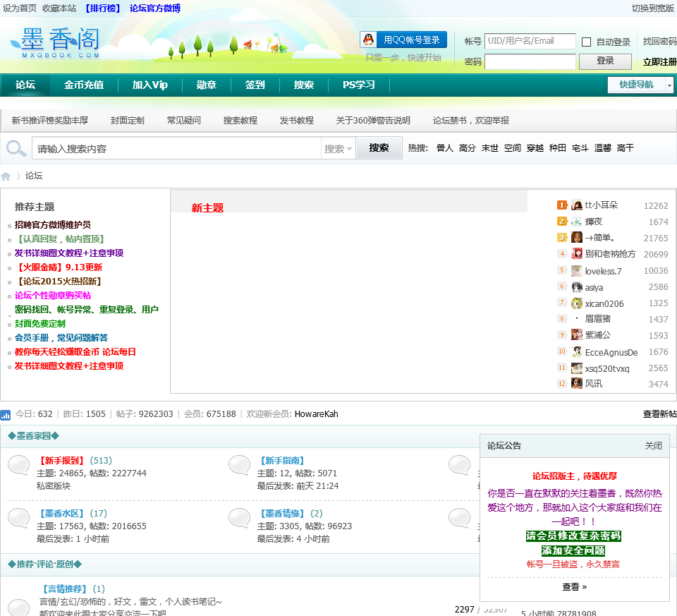Click speech bubble icon for 墨香水区 board

(19, 519)
